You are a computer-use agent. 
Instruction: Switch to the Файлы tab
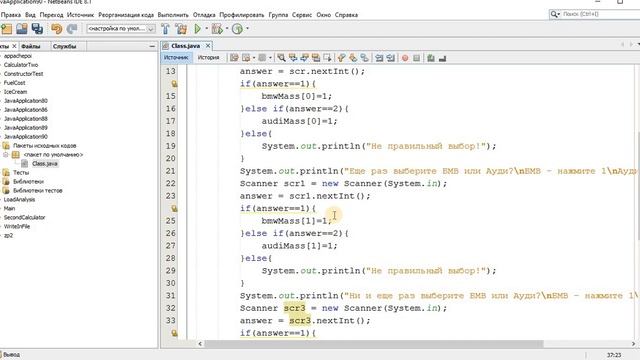[x=31, y=46]
